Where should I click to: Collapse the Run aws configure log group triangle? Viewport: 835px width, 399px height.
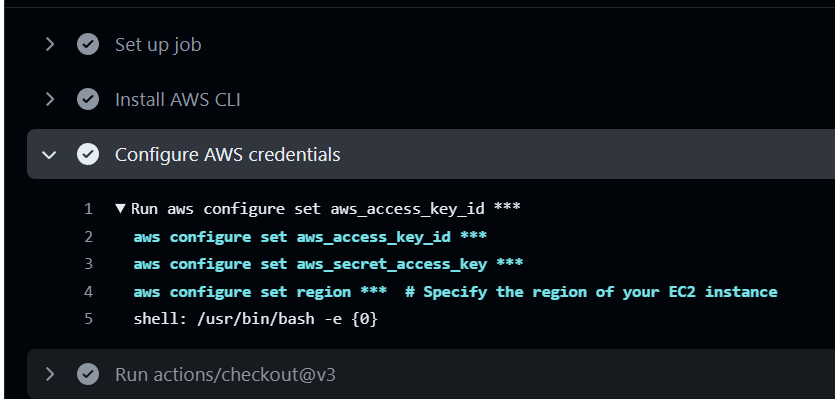click(x=120, y=208)
